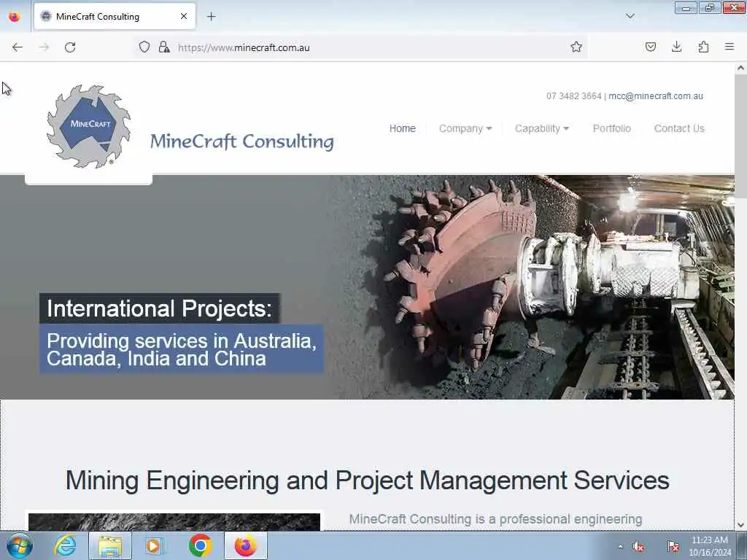The width and height of the screenshot is (747, 560).
Task: Click the International Projects banner heading
Action: 160,308
